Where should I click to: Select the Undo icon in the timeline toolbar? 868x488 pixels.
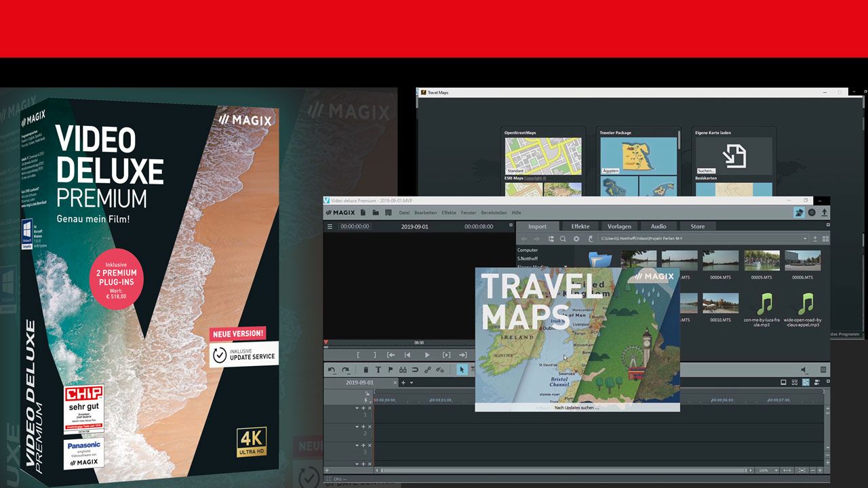pos(332,369)
